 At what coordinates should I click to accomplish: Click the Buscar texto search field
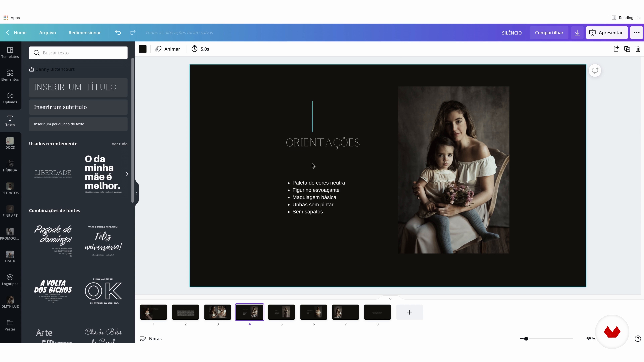tap(78, 53)
